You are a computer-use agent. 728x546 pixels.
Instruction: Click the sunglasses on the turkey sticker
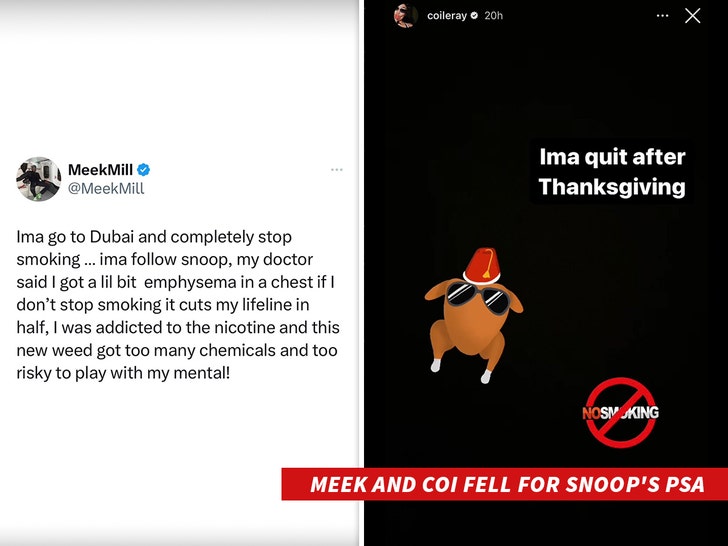478,298
